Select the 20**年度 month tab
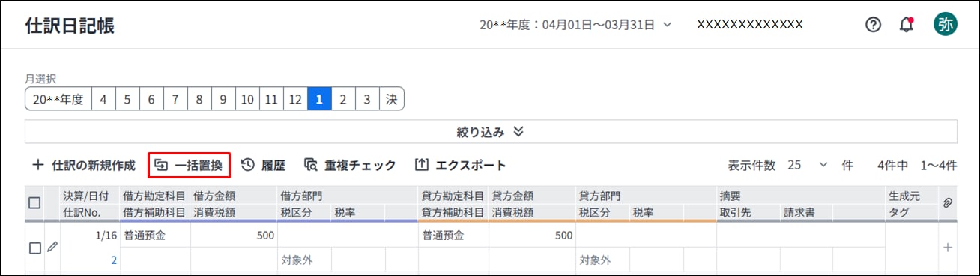980x276 pixels. click(58, 99)
